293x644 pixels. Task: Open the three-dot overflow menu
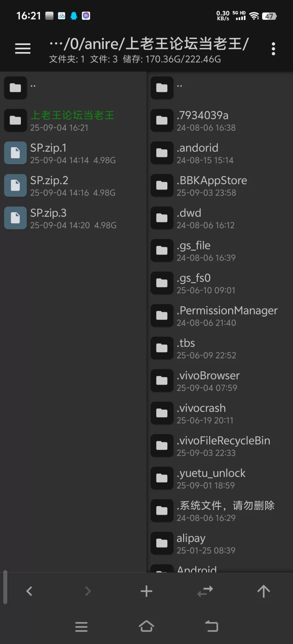tap(273, 49)
